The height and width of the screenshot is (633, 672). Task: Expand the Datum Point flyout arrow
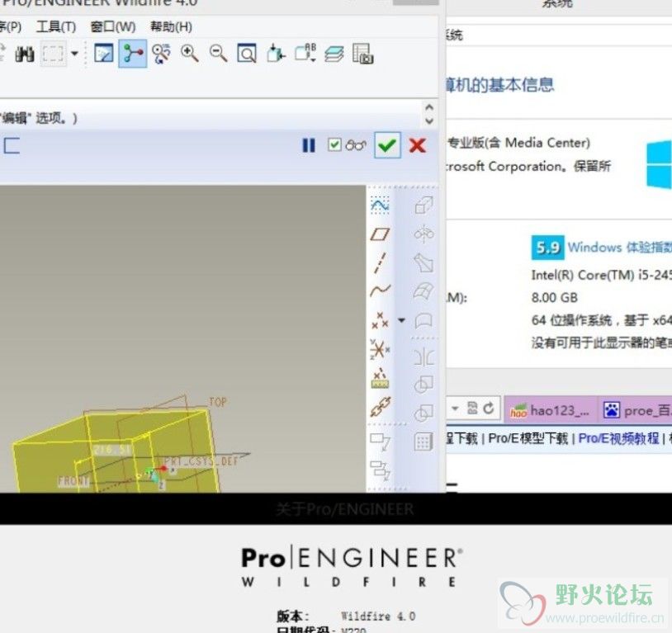click(401, 319)
